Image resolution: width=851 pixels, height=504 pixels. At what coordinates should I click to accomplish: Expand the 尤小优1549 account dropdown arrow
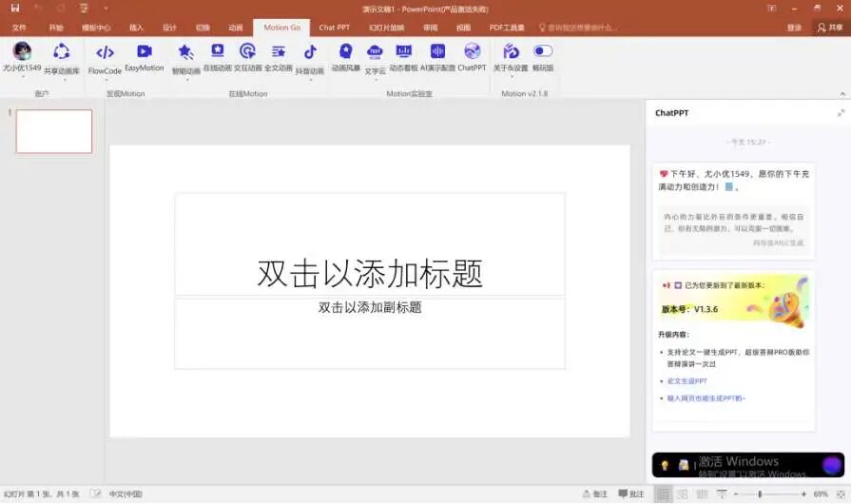pyautogui.click(x=22, y=77)
